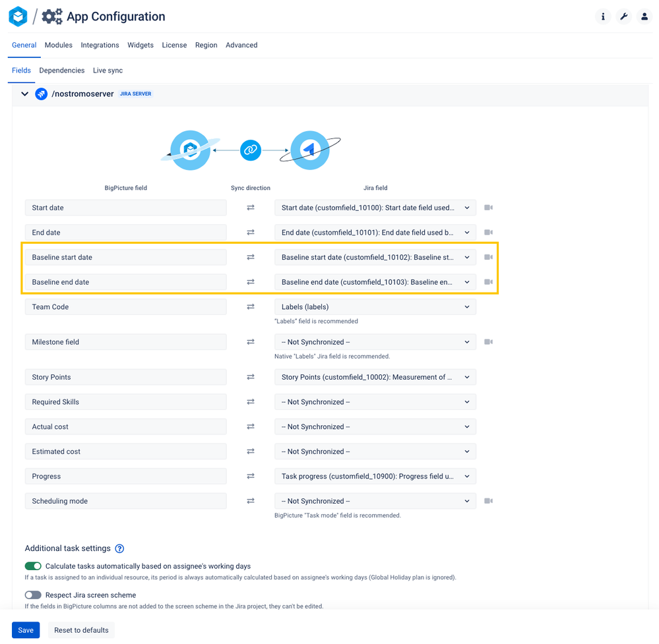This screenshot has height=644, width=659.
Task: Open Milestone field Not Synchronized dropdown
Action: pyautogui.click(x=375, y=342)
